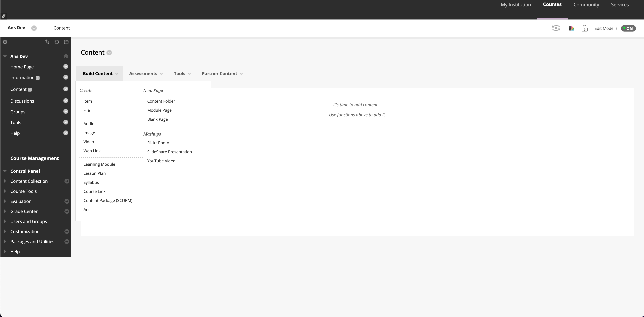The height and width of the screenshot is (317, 644).
Task: Collapse the Control Panel section triangle
Action: 5,171
